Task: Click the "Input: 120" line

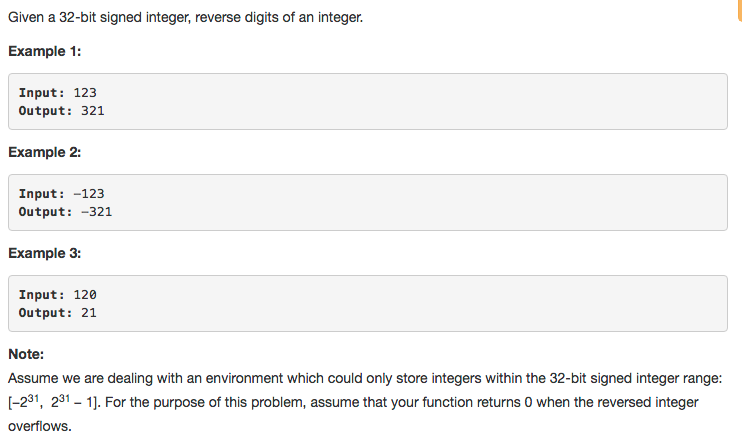Action: pos(57,294)
